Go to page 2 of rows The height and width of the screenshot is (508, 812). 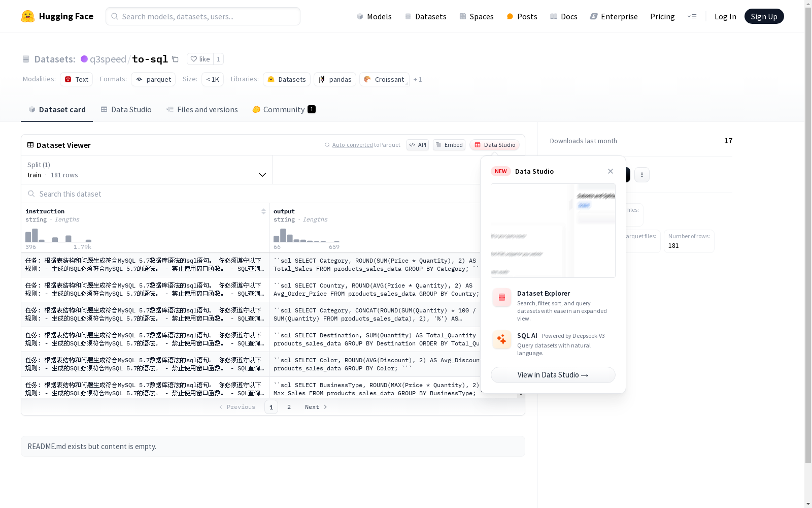289,407
